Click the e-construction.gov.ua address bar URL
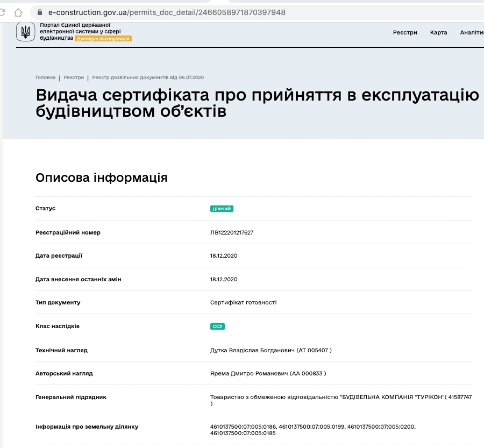 point(167,12)
